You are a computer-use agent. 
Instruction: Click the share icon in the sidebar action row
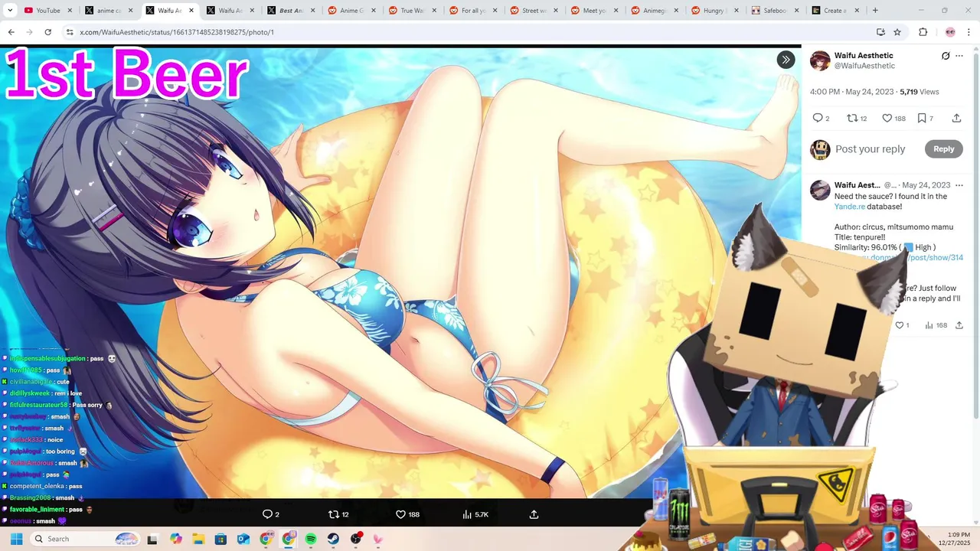point(956,118)
